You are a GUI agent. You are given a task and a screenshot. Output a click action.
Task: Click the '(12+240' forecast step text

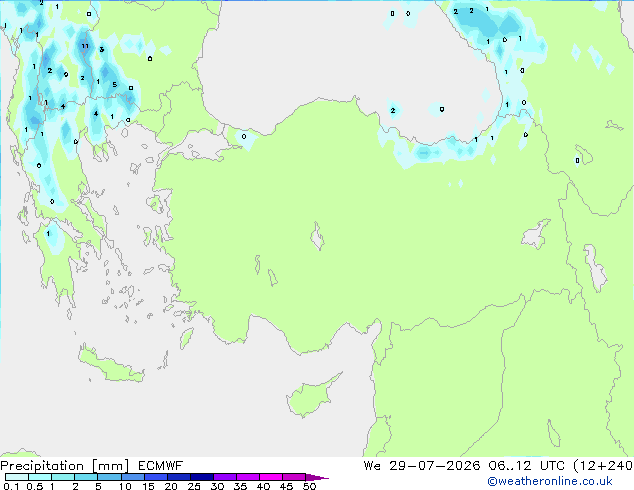[603, 466]
